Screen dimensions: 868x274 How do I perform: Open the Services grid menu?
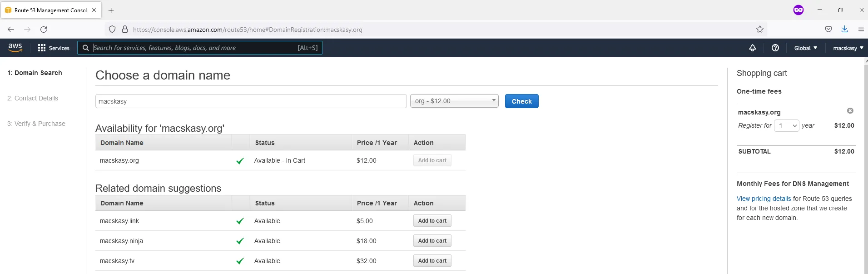[54, 48]
